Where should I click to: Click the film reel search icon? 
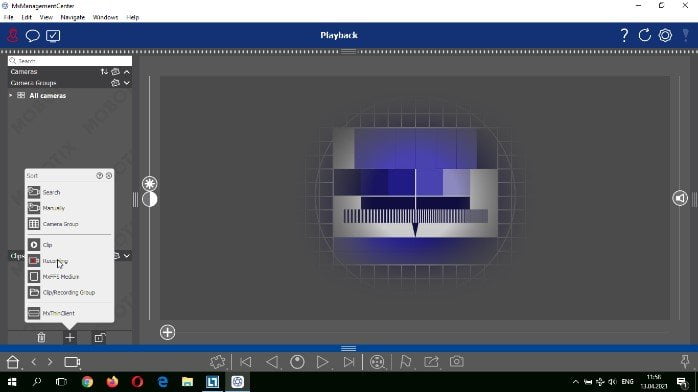click(x=377, y=362)
